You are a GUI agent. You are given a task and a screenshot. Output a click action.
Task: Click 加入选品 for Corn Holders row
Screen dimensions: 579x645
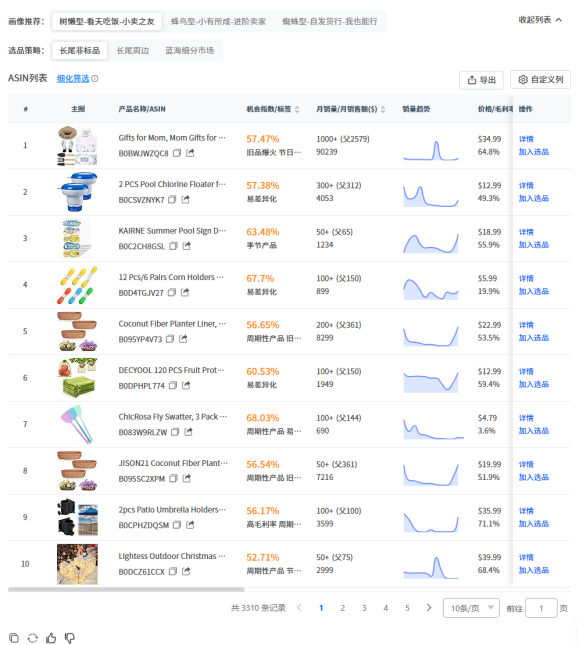(534, 291)
